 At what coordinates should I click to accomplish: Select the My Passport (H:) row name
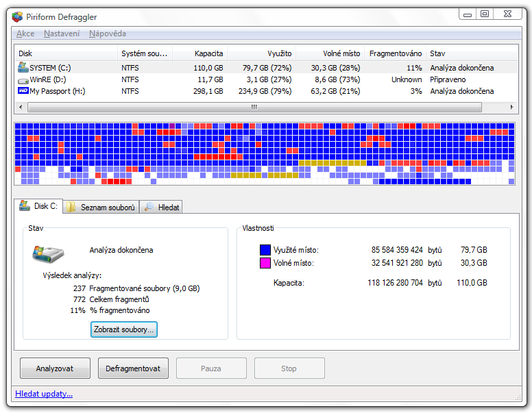pyautogui.click(x=58, y=91)
